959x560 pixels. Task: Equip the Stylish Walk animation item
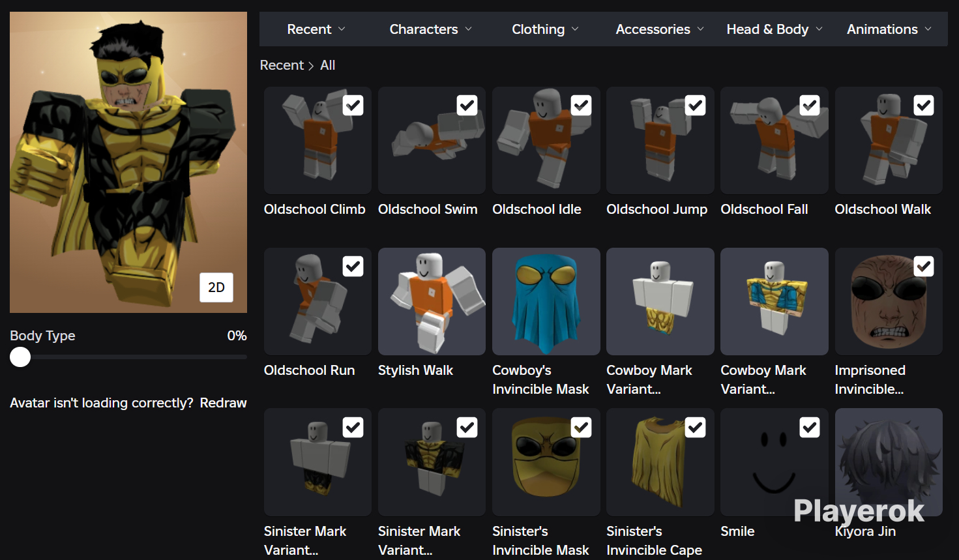pos(432,301)
